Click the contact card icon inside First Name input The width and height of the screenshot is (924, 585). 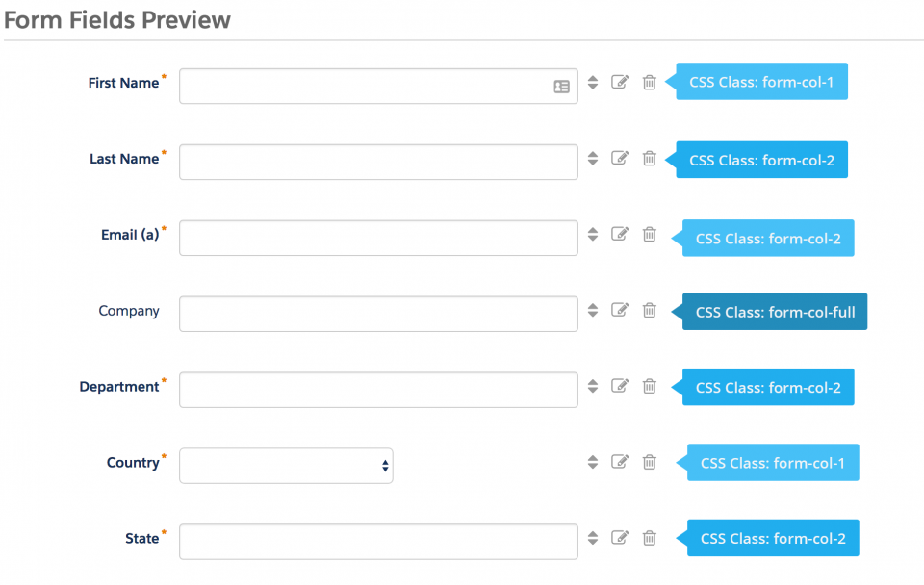tap(561, 87)
